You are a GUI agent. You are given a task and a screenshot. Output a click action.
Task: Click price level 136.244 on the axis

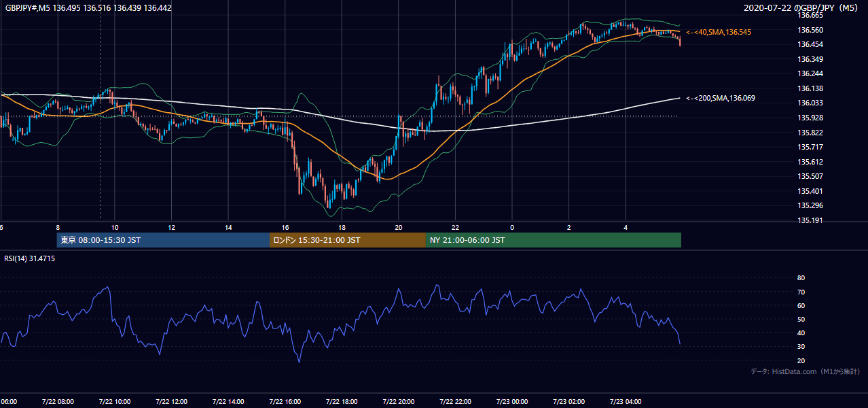810,73
